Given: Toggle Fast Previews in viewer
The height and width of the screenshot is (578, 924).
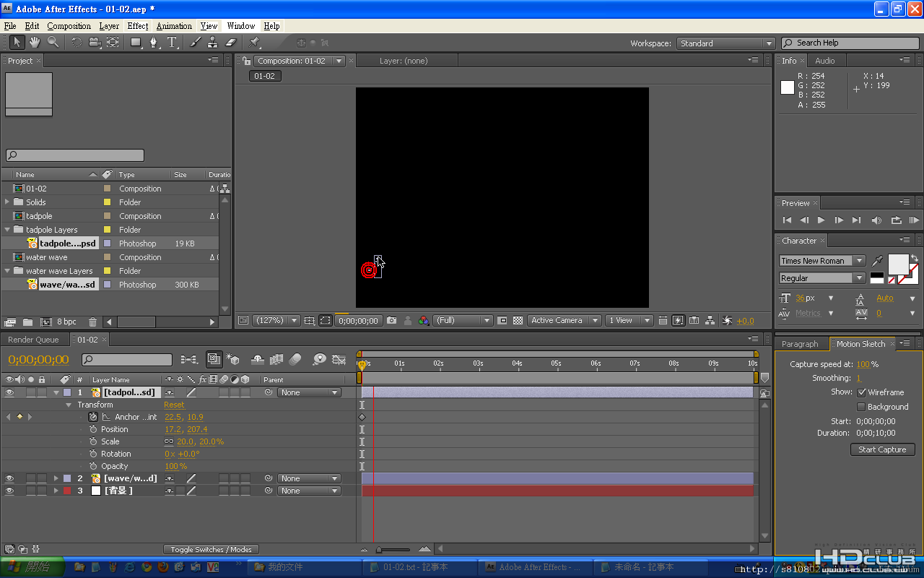Looking at the screenshot, I should pyautogui.click(x=678, y=320).
